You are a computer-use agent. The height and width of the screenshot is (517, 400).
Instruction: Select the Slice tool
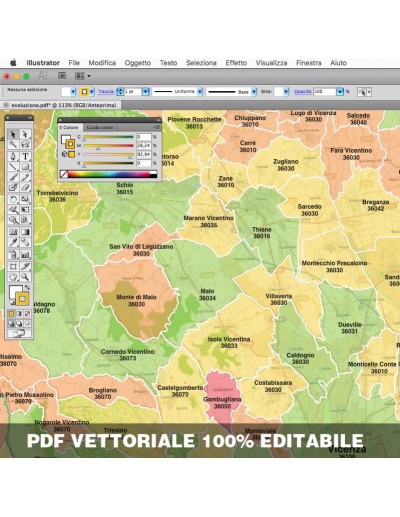coord(25,266)
